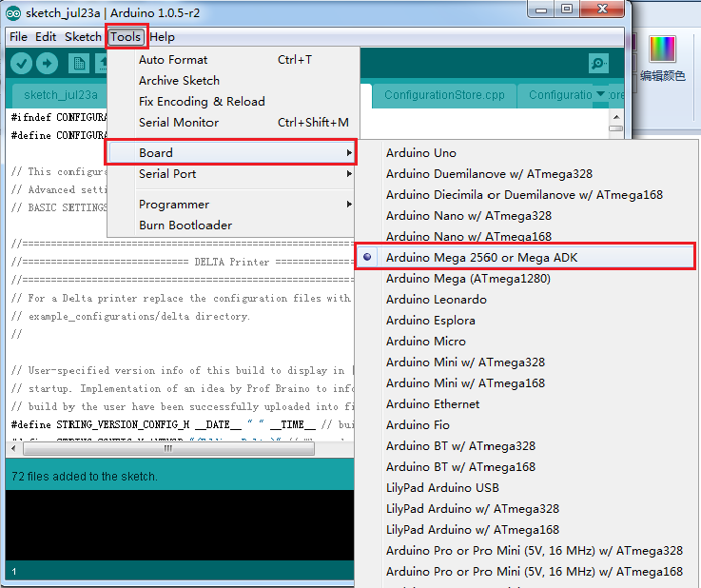Image resolution: width=701 pixels, height=588 pixels.
Task: Open the File menu
Action: click(x=18, y=37)
